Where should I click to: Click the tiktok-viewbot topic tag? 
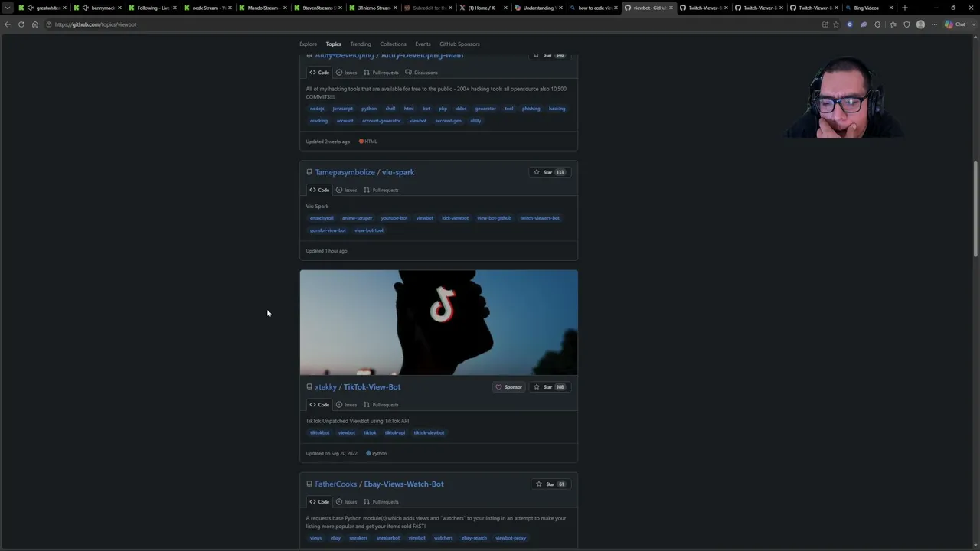pos(429,433)
